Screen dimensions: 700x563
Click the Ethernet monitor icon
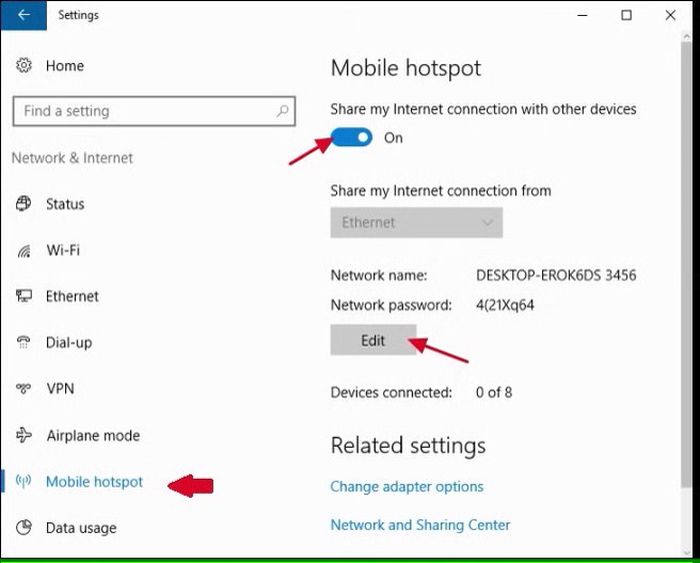24,296
